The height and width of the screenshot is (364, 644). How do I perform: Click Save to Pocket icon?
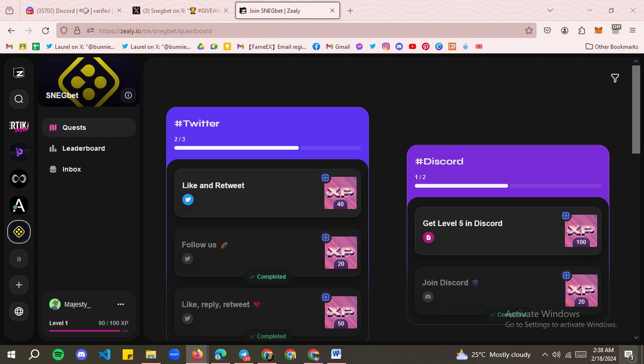click(547, 31)
